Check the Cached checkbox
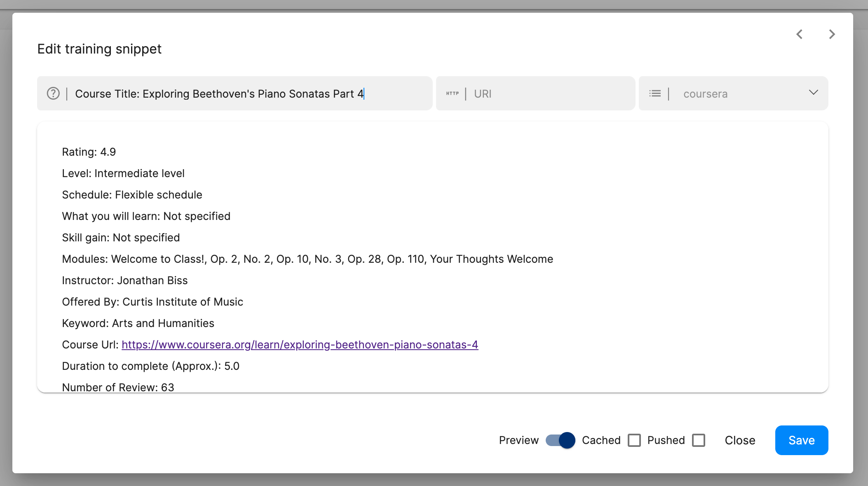The height and width of the screenshot is (486, 868). (634, 440)
